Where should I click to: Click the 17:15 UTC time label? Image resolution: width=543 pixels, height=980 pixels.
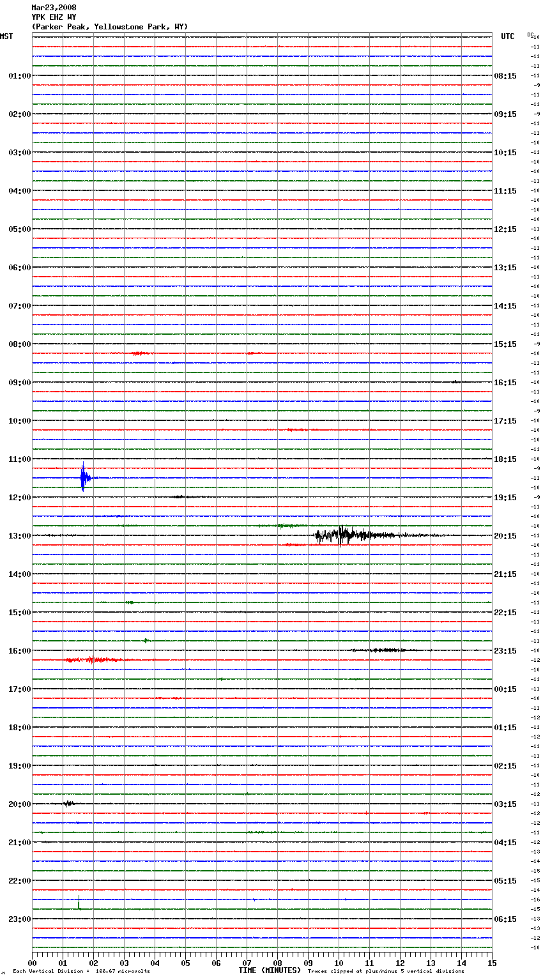coord(505,421)
